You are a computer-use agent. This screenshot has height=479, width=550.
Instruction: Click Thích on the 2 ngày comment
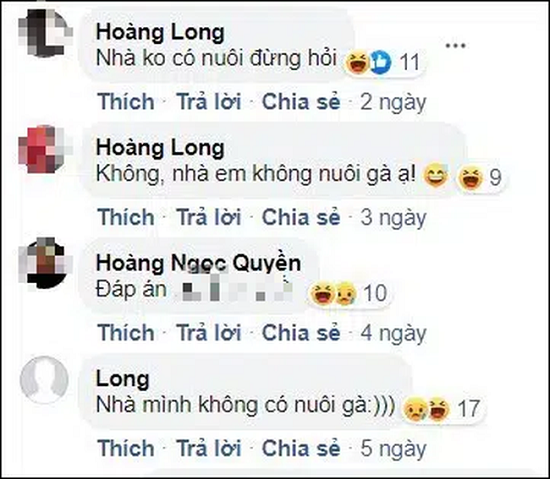[x=126, y=102]
